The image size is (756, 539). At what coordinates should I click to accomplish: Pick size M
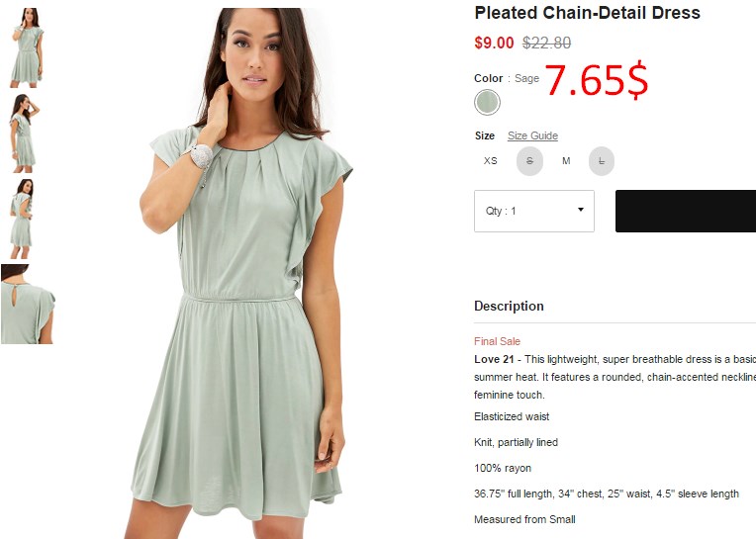(566, 161)
